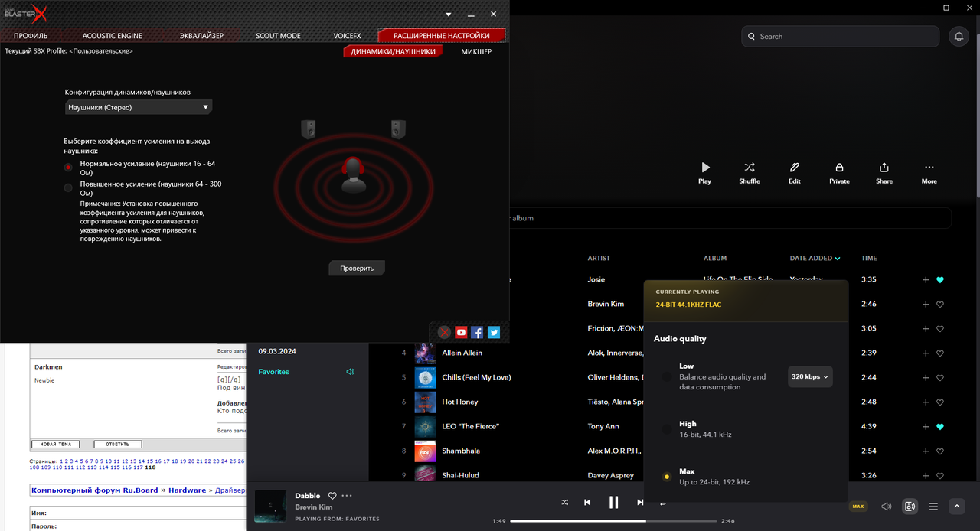
Task: Toggle heart for Tony Ann track
Action: [940, 427]
